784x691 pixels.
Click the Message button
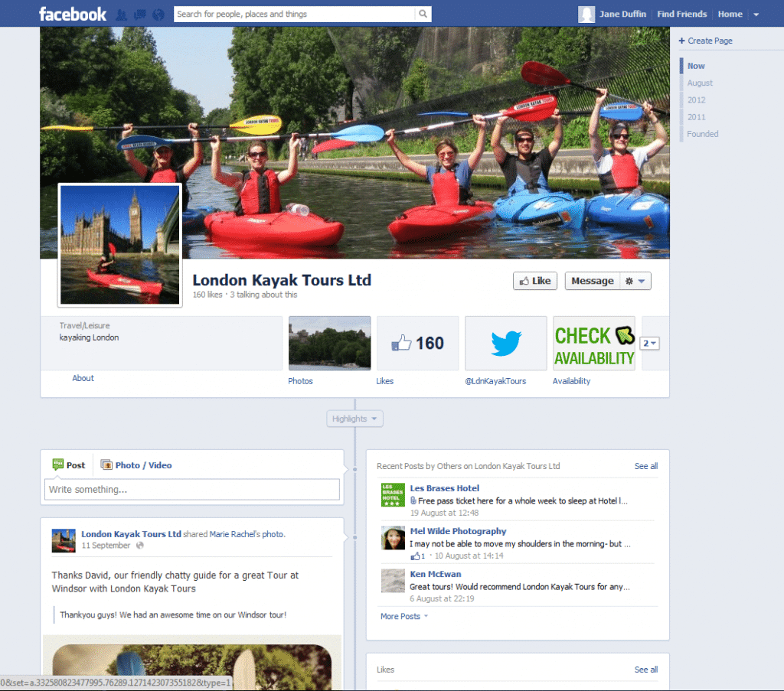(592, 281)
